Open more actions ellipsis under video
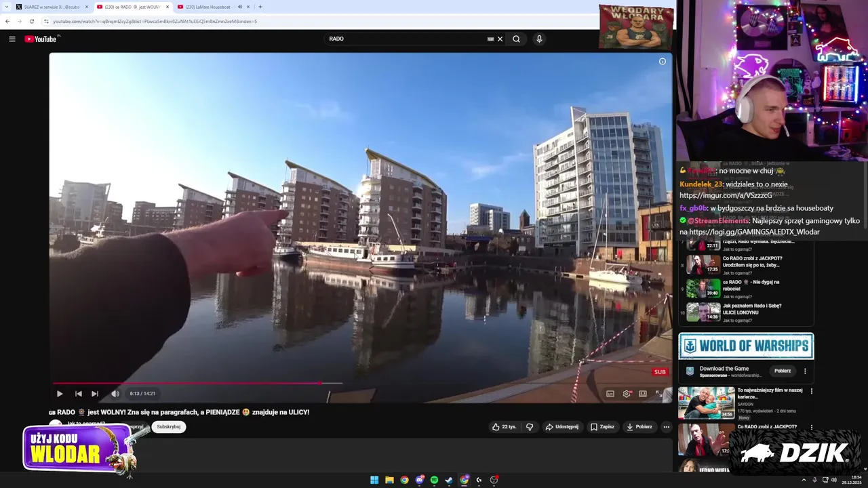The height and width of the screenshot is (488, 868). click(667, 427)
